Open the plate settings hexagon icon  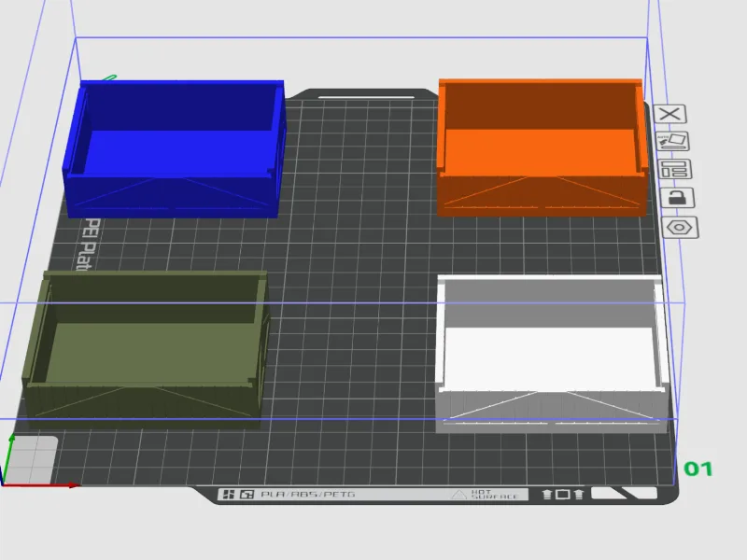point(680,227)
